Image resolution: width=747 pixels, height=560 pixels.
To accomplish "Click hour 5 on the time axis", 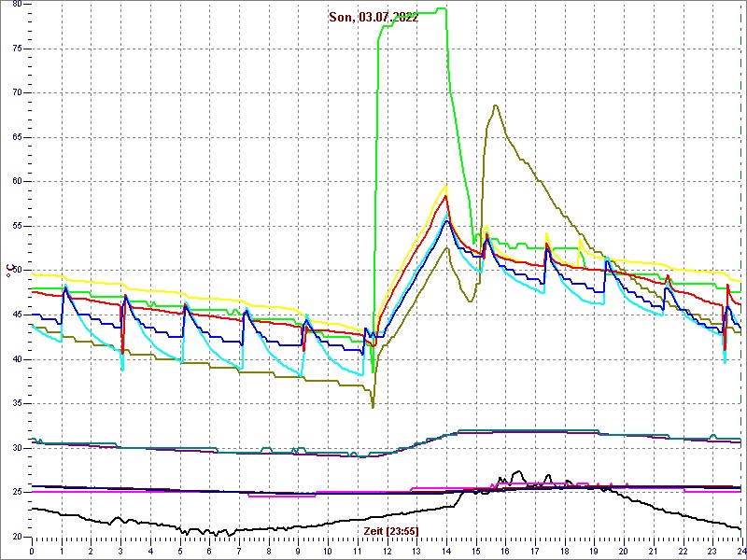I will (179, 552).
